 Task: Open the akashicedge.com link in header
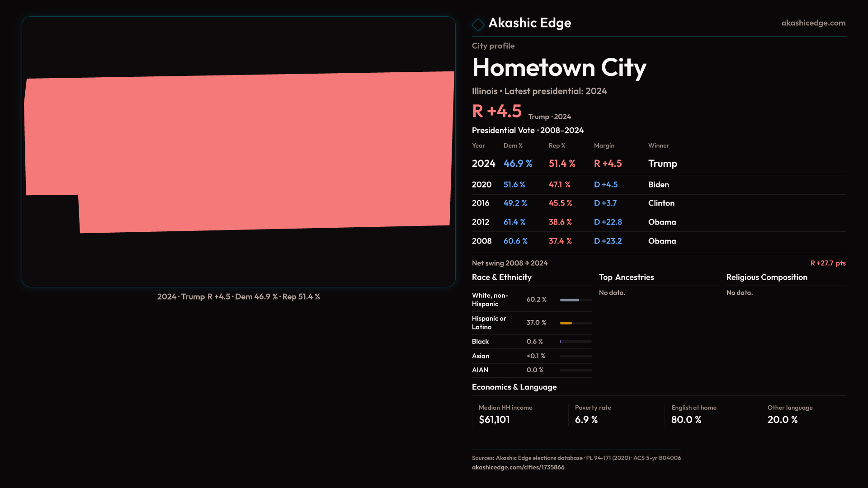[x=813, y=23]
